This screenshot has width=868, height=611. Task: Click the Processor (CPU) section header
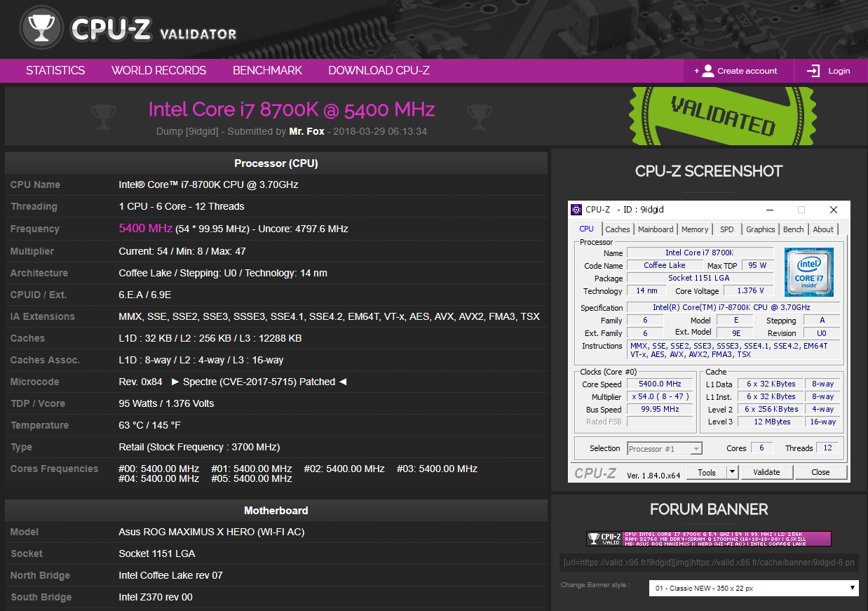pyautogui.click(x=276, y=163)
